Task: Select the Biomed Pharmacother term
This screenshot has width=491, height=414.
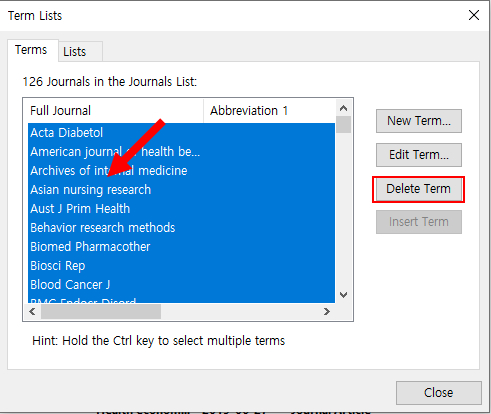Action: coord(181,247)
